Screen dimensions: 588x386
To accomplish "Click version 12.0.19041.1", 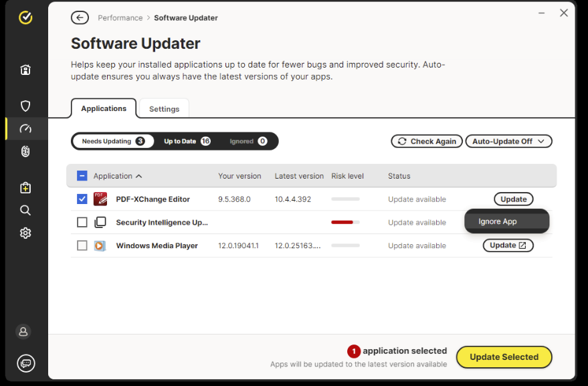I will 239,246.
